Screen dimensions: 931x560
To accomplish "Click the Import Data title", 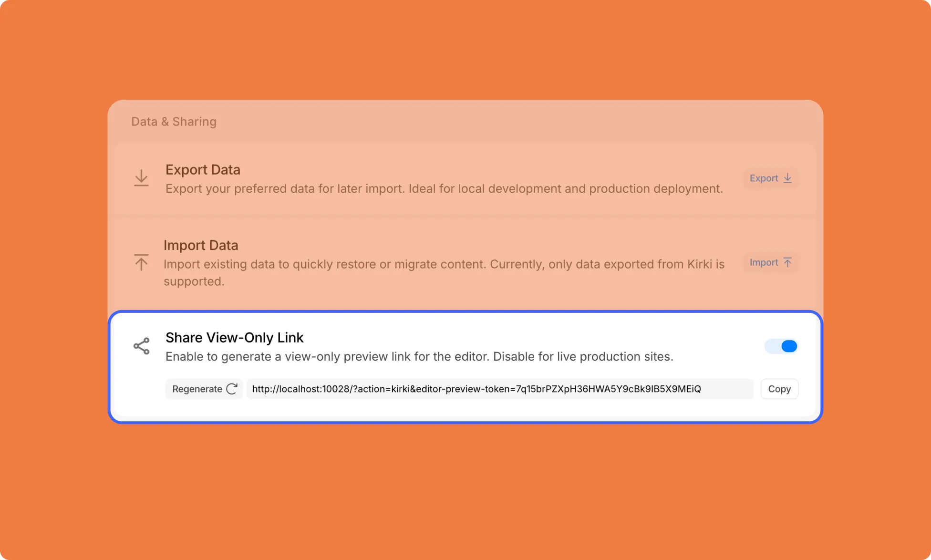I will [x=201, y=245].
